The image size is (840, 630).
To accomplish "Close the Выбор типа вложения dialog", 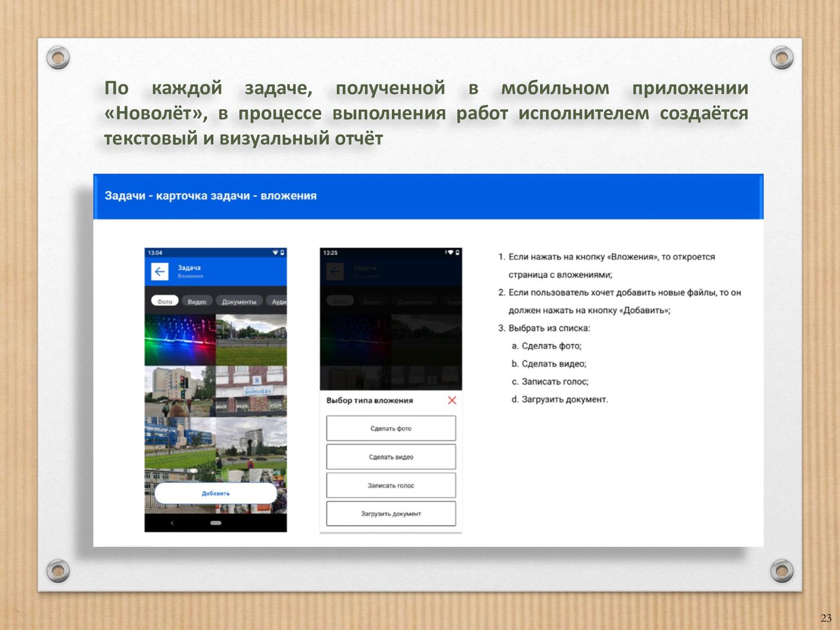I will (452, 400).
